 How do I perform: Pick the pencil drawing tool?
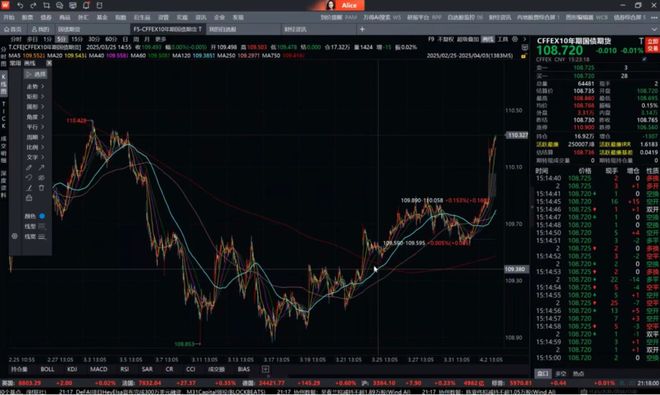29,168
